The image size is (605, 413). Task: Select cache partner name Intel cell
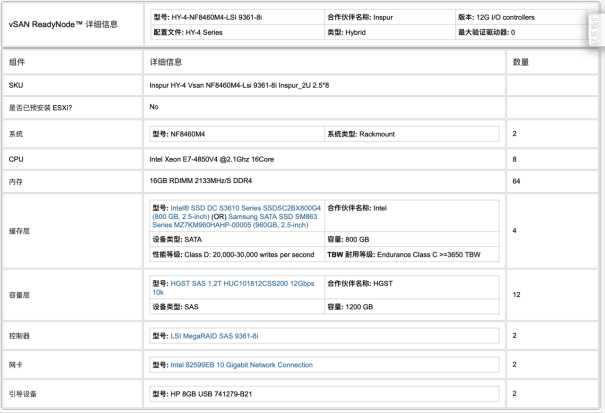tap(412, 216)
